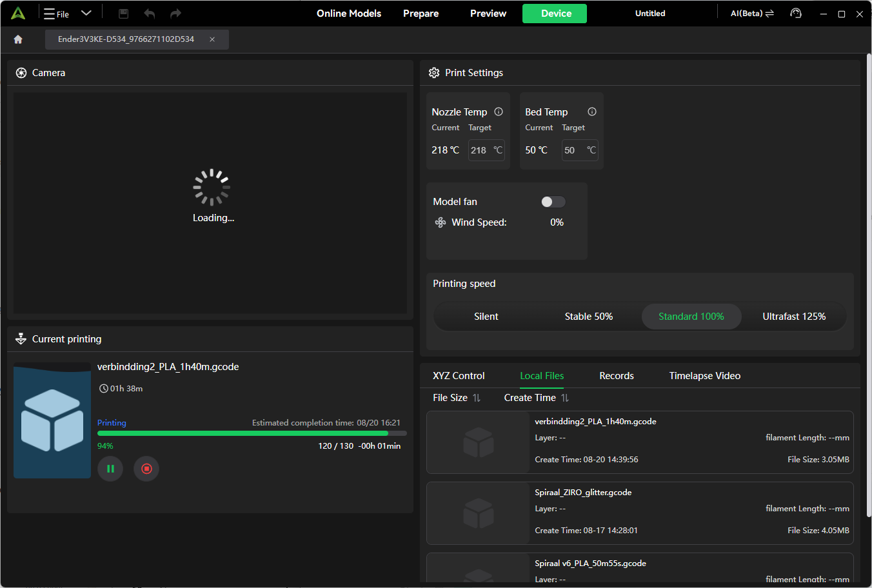Screen dimensions: 872x588
Task: Switch to the XYZ Control tab
Action: click(x=459, y=376)
